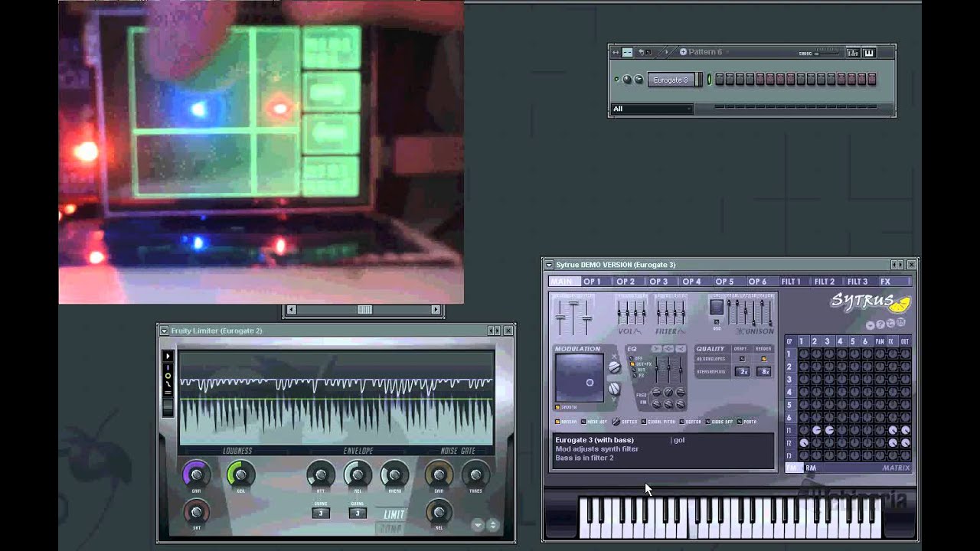The width and height of the screenshot is (980, 551).
Task: Adjust Ceil knob in Fruity Limiter
Action: (x=241, y=474)
